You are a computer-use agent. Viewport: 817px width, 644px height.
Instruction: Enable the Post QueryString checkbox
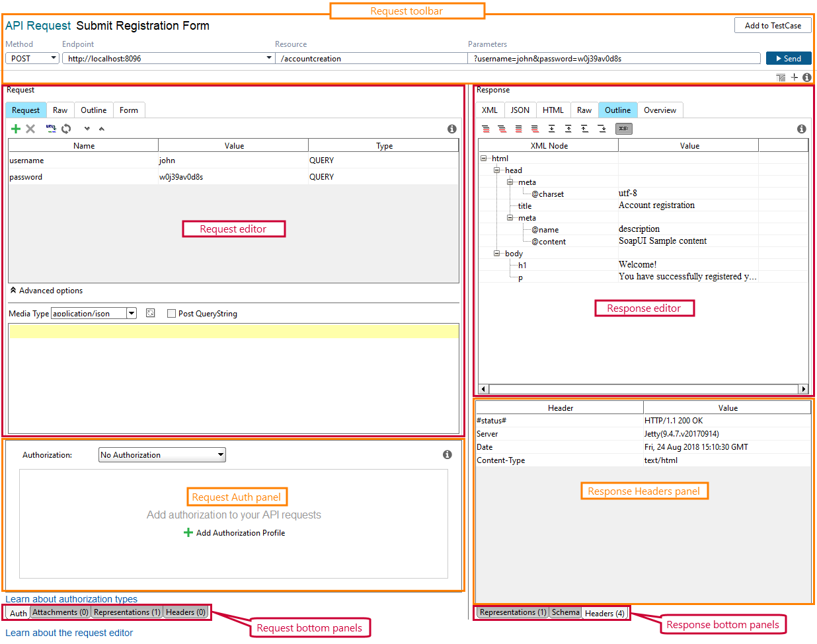pyautogui.click(x=170, y=313)
